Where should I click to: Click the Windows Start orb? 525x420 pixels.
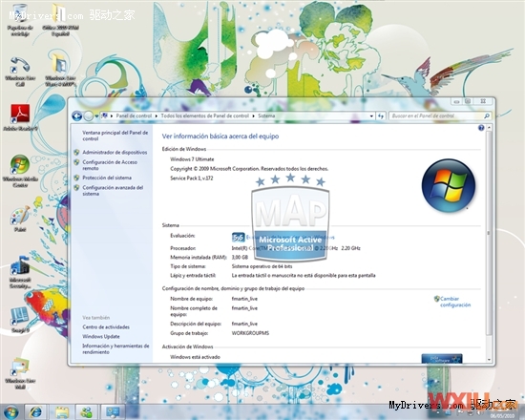tap(11, 412)
